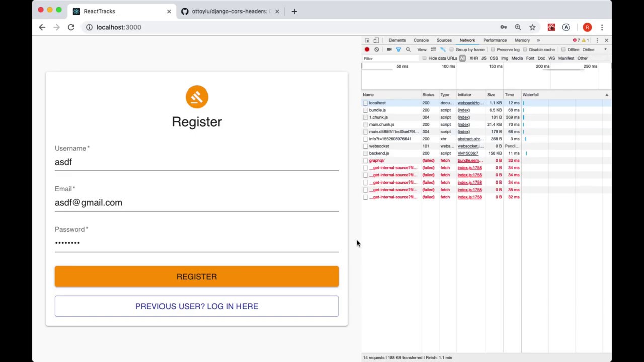Open the throttling dropdown arrow at far right
644x362 pixels.
tap(605, 50)
